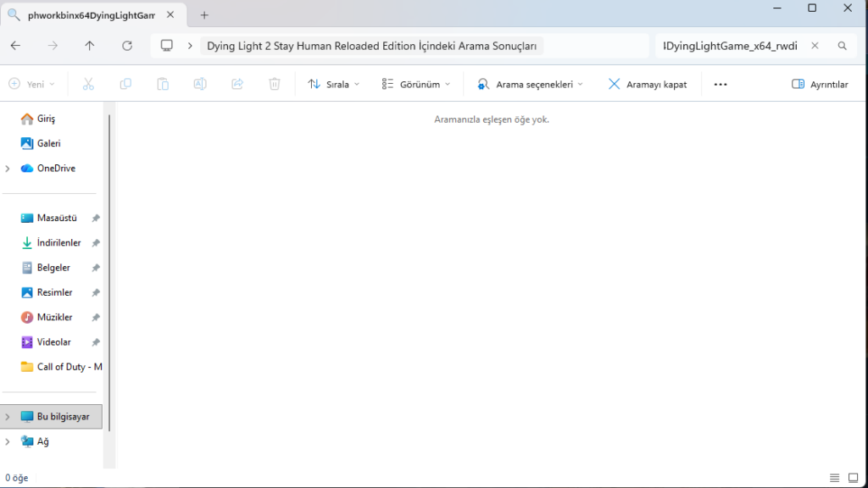Open the Sırala sort menu
Image resolution: width=868 pixels, height=488 pixels.
click(x=334, y=84)
